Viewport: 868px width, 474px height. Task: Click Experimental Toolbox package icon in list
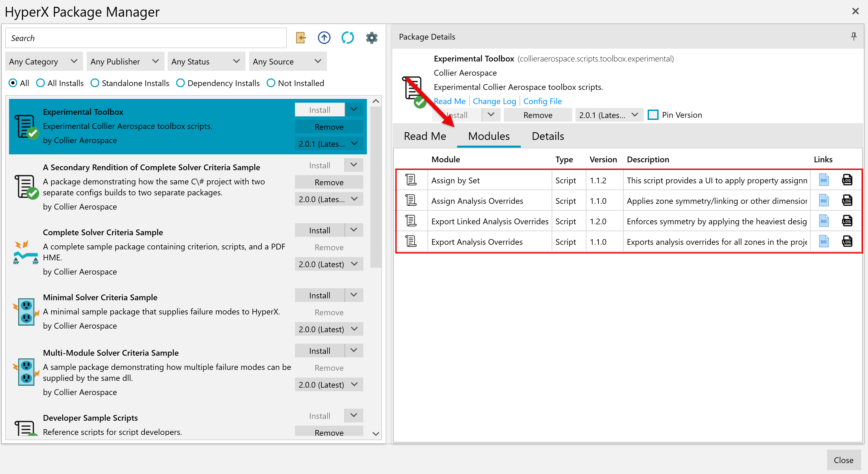click(x=26, y=127)
